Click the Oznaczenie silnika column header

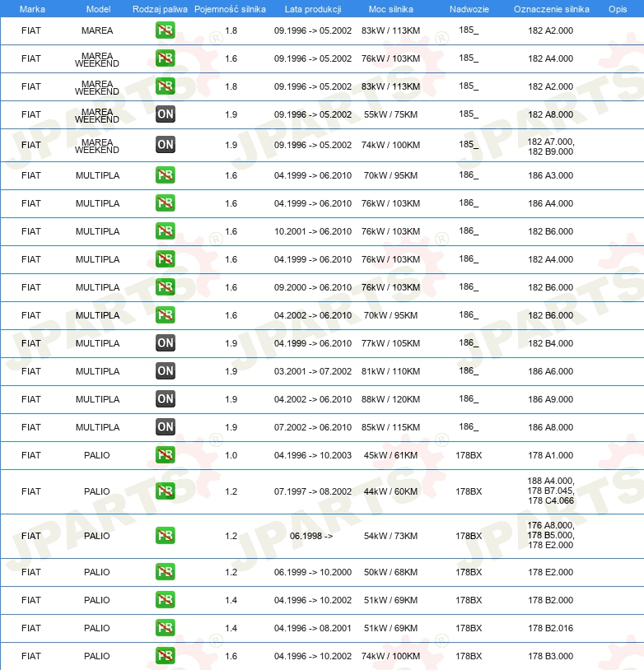click(552, 9)
